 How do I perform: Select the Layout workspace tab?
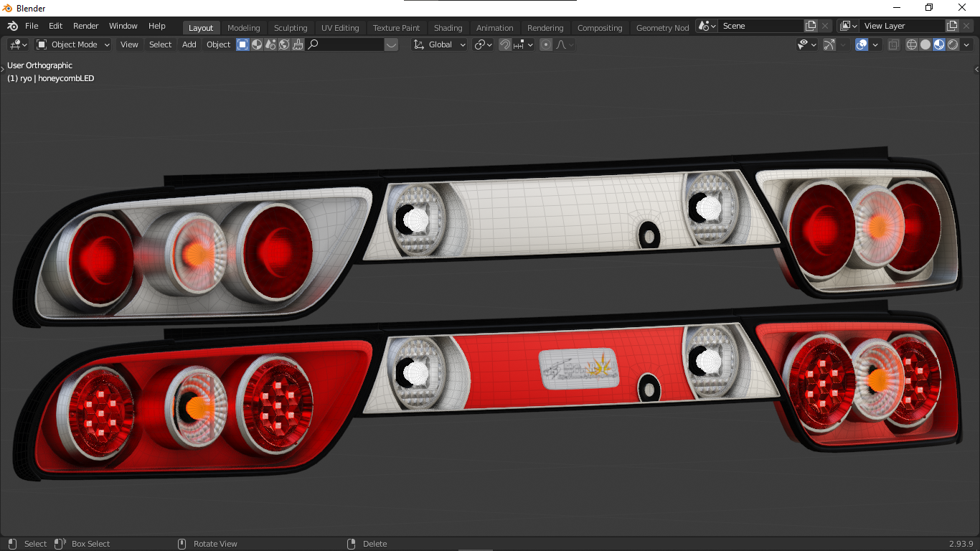[201, 28]
